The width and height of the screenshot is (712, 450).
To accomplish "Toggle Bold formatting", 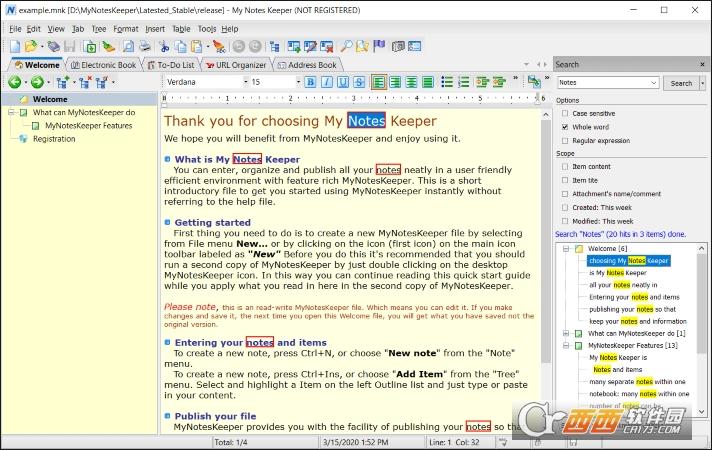I will (x=311, y=82).
